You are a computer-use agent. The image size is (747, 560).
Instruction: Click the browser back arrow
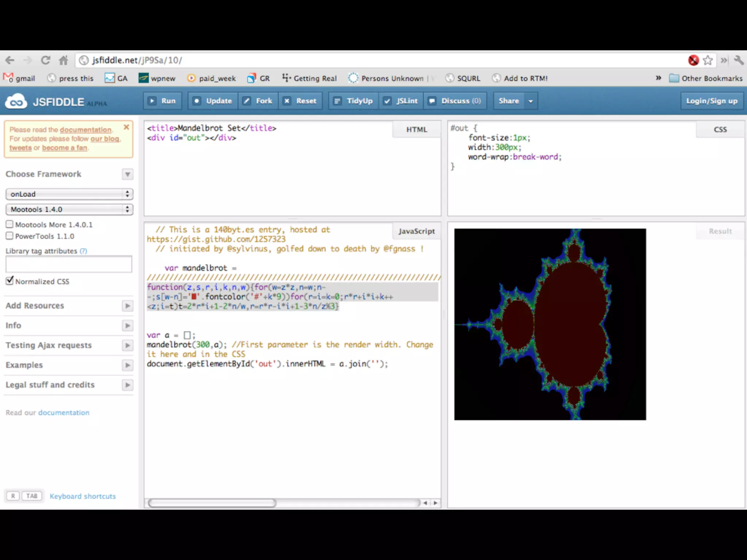[10, 60]
